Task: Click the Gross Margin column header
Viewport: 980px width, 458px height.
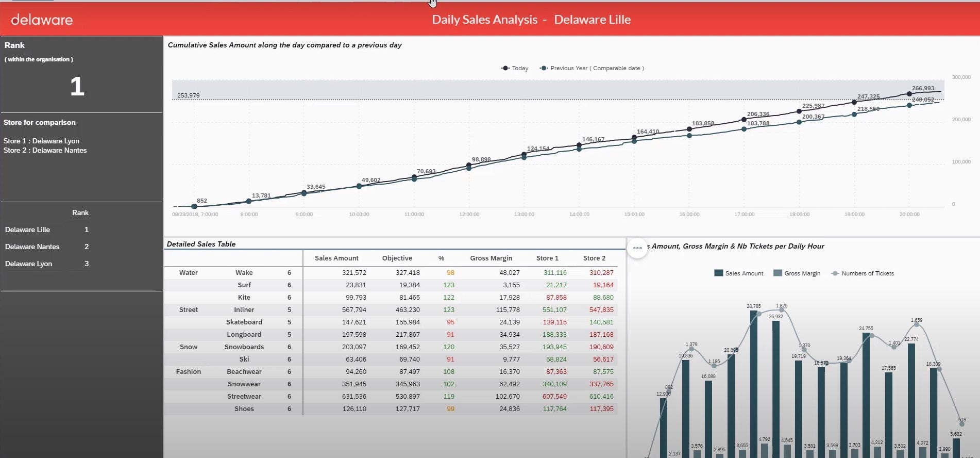Action: (x=491, y=258)
